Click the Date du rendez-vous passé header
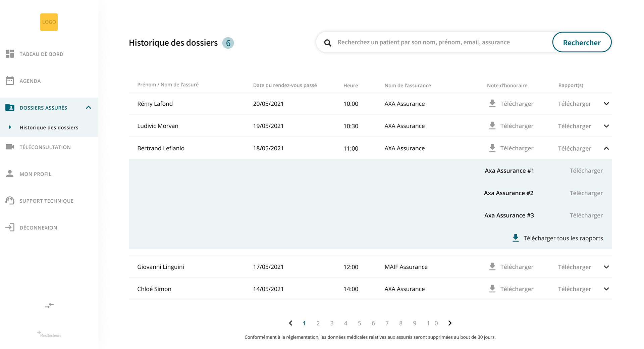Viewport: 644px width, 349px height. pyautogui.click(x=285, y=85)
